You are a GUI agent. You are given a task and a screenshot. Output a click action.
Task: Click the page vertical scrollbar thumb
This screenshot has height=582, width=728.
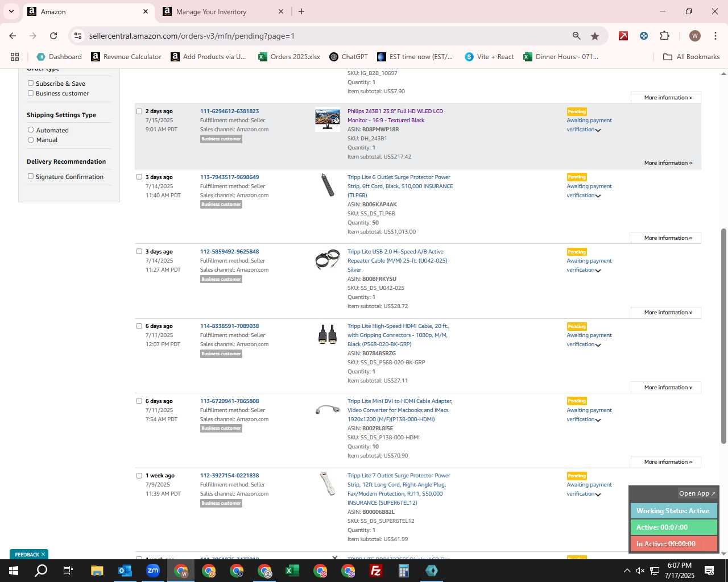click(x=723, y=336)
